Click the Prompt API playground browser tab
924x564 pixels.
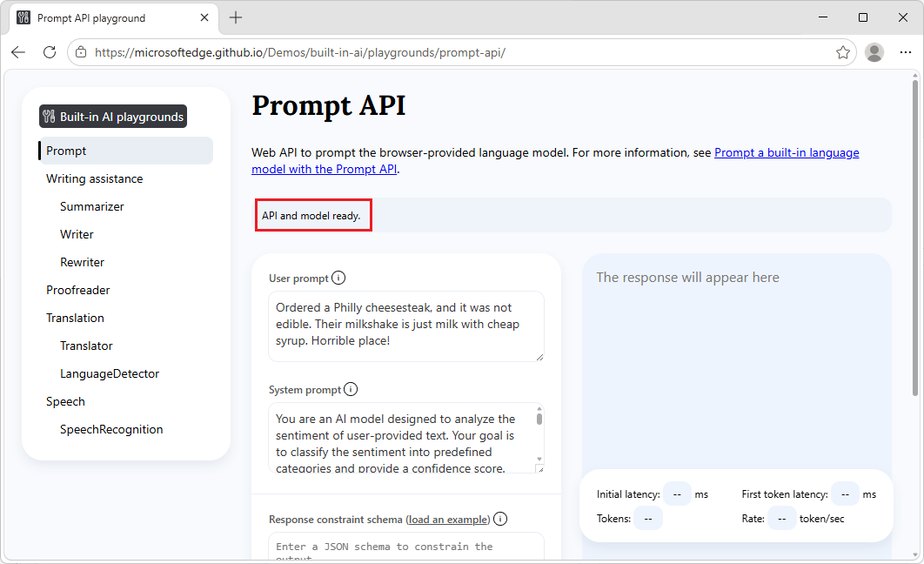pos(113,17)
